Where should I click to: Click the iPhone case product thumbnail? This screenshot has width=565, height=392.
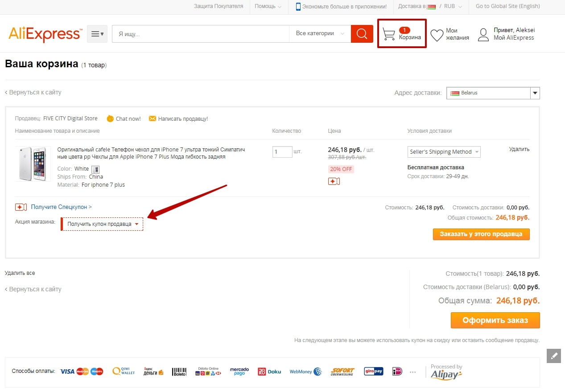[x=33, y=164]
